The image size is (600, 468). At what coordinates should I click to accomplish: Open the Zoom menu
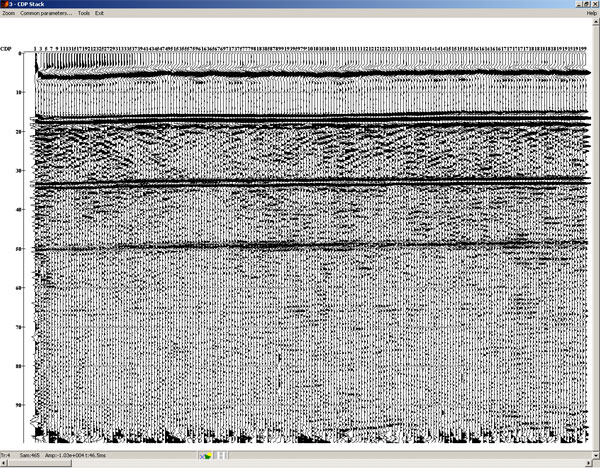[x=8, y=13]
